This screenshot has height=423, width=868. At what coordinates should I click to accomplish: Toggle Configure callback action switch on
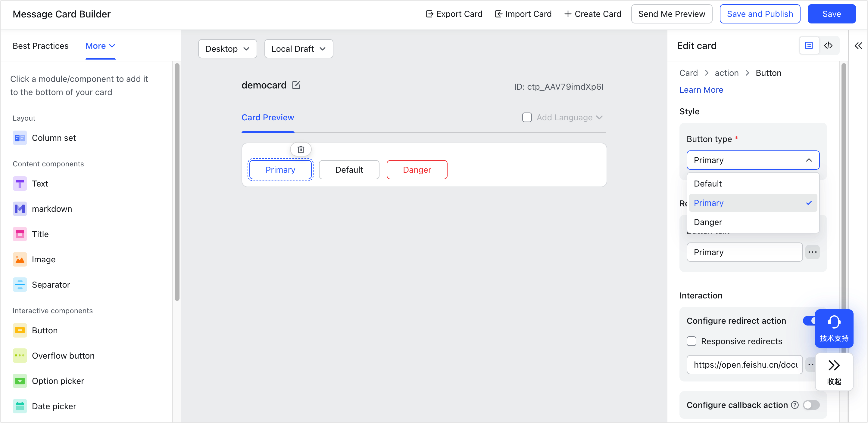[811, 405]
